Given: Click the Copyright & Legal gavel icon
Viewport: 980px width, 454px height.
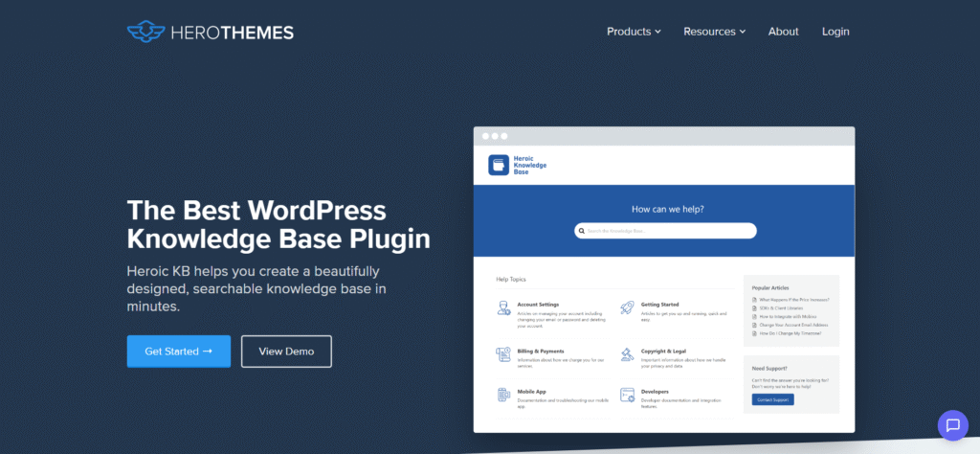Looking at the screenshot, I should 628,354.
